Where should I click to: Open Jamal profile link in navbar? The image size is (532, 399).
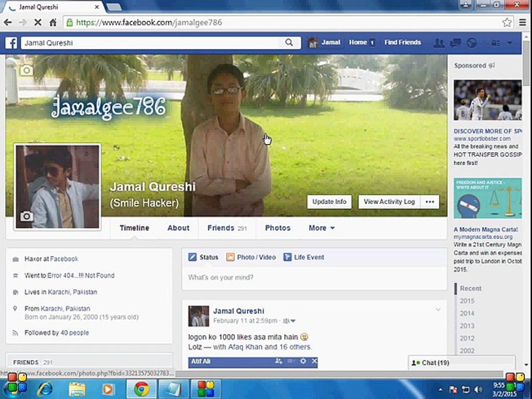coord(324,43)
